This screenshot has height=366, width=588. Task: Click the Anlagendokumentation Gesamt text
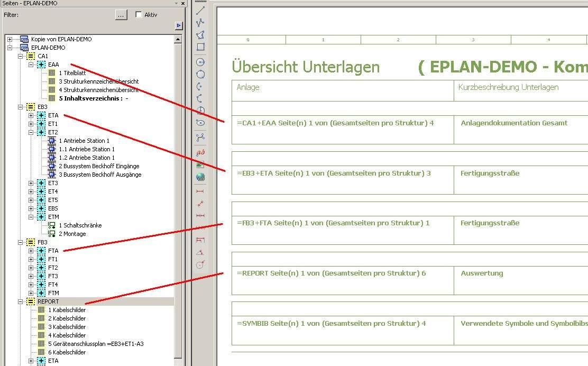[x=514, y=123]
